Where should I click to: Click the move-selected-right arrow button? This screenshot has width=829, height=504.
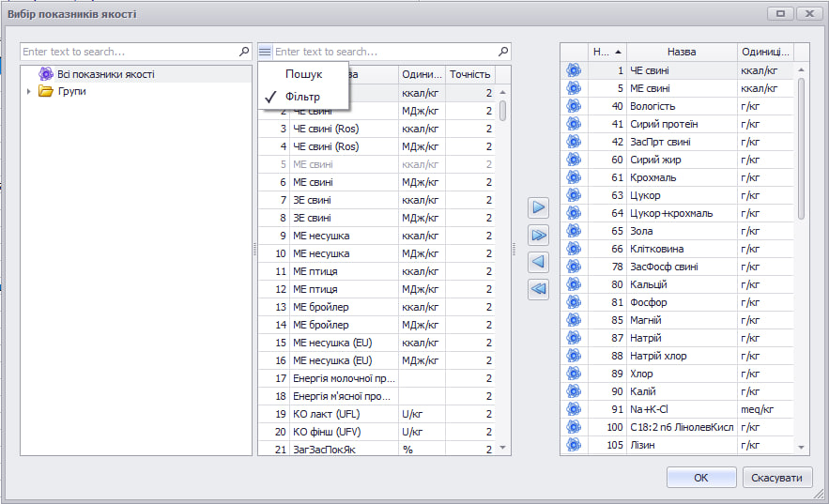[538, 207]
